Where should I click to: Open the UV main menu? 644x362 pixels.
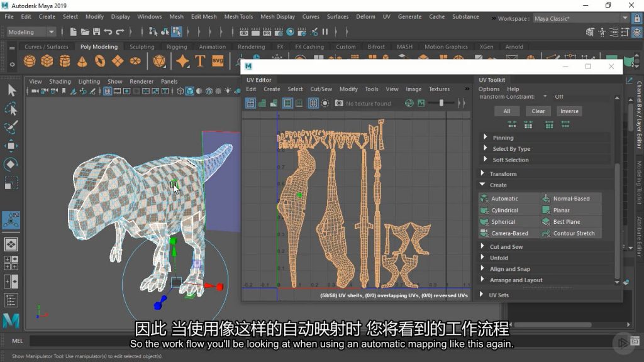click(x=387, y=16)
